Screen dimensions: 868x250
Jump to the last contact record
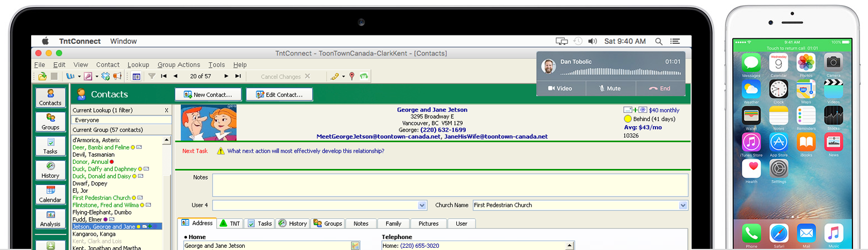[x=238, y=76]
